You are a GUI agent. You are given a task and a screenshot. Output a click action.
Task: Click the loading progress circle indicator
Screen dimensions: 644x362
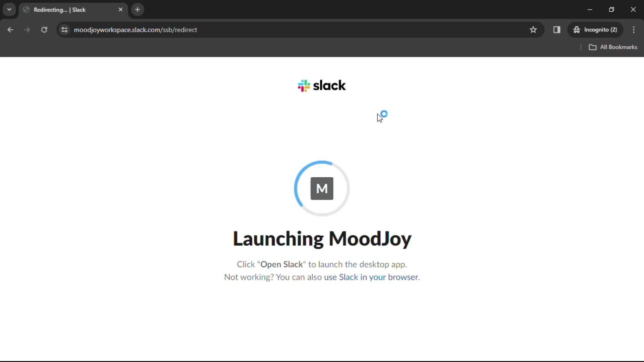[322, 188]
